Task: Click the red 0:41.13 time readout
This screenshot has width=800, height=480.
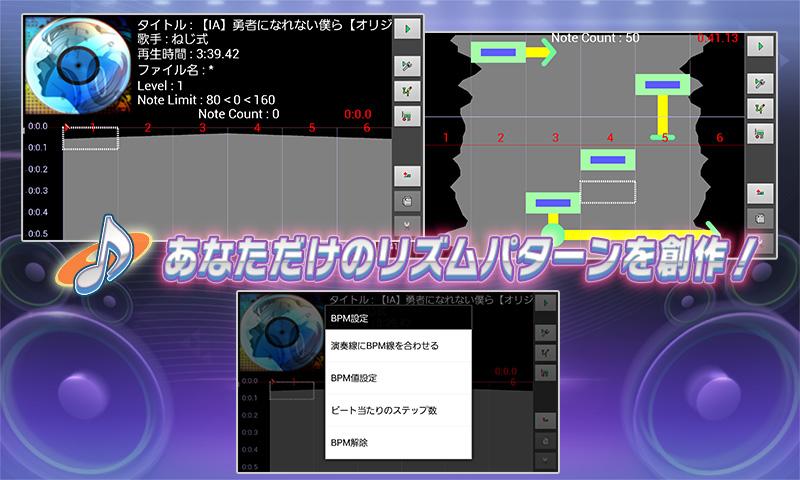Action: (718, 38)
